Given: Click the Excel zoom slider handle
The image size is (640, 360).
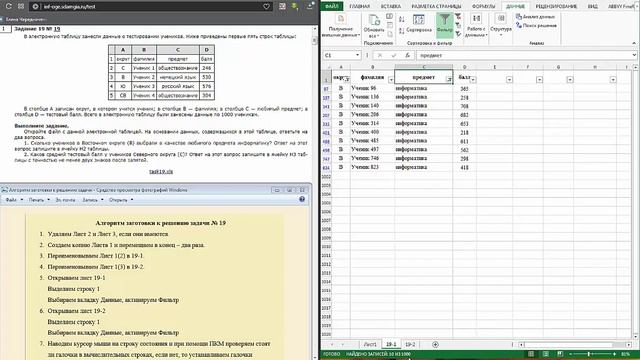Looking at the screenshot, I should pos(589,354).
